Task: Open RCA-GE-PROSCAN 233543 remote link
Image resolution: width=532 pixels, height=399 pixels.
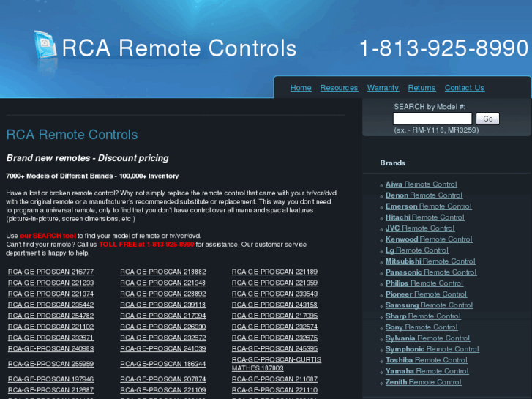Action: 275,294
